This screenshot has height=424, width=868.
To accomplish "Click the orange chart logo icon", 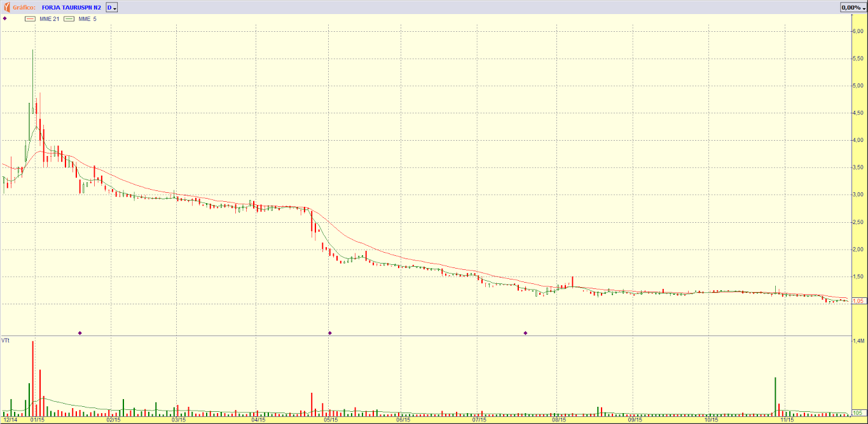I will tap(6, 7).
